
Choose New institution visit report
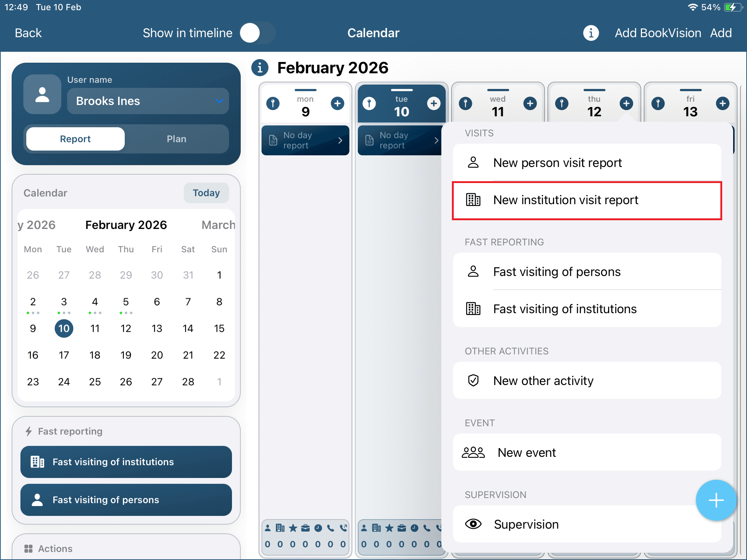(587, 200)
